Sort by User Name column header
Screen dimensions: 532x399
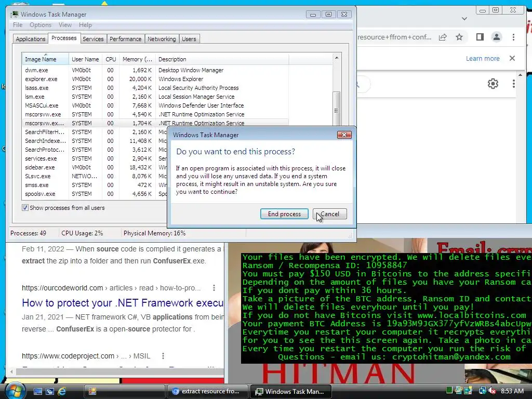pyautogui.click(x=85, y=59)
